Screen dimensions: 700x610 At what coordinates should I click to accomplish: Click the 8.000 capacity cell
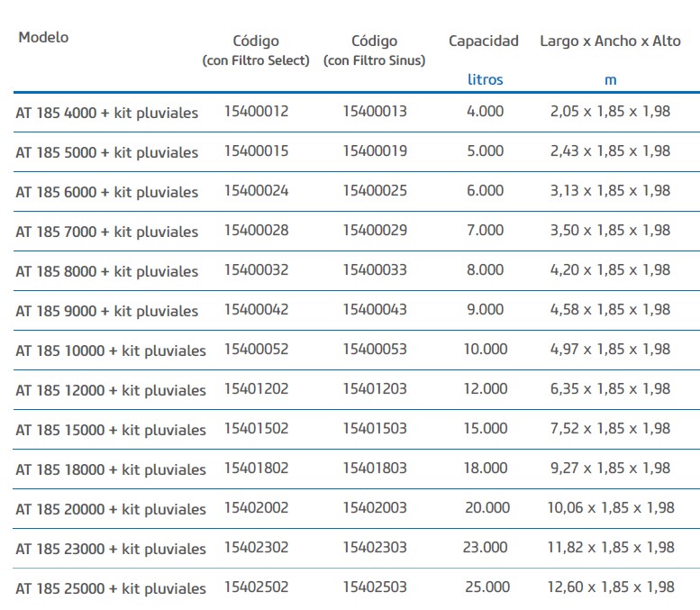click(x=486, y=270)
